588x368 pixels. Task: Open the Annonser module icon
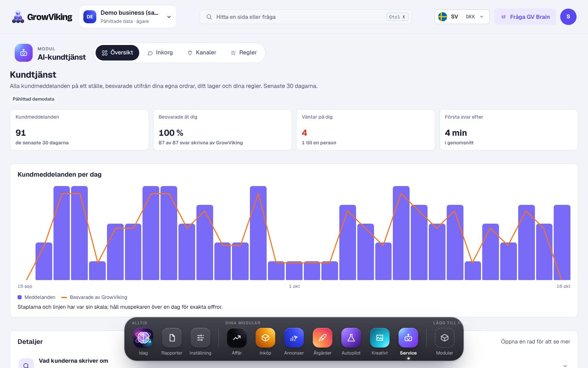pos(294,338)
